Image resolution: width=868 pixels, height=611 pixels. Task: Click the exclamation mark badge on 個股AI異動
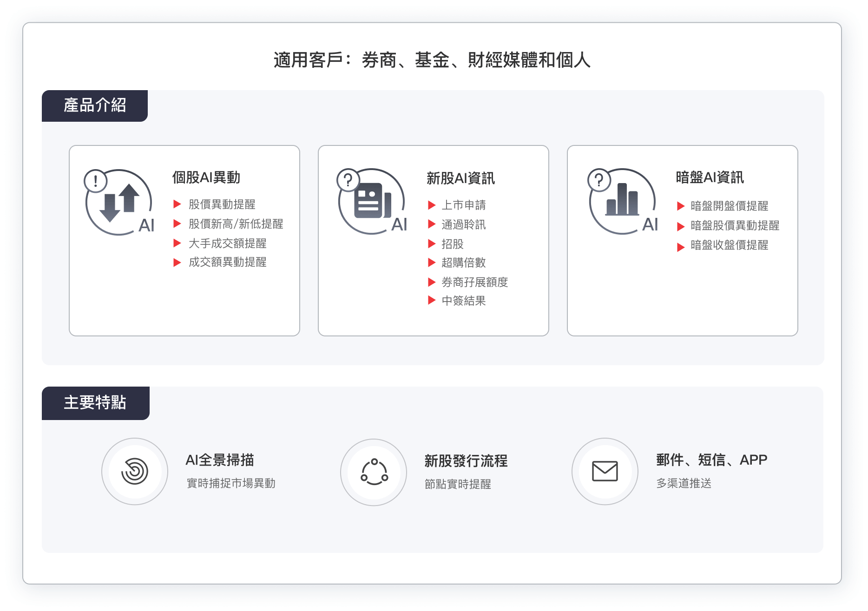(95, 179)
